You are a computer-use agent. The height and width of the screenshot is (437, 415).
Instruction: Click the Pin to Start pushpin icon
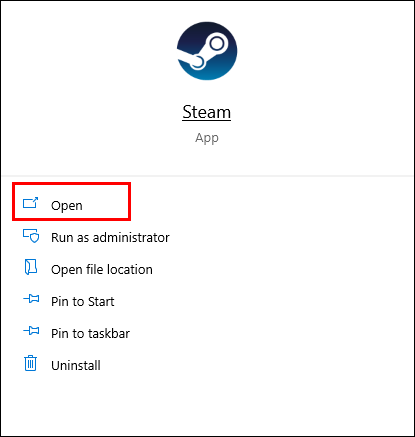[x=31, y=299]
